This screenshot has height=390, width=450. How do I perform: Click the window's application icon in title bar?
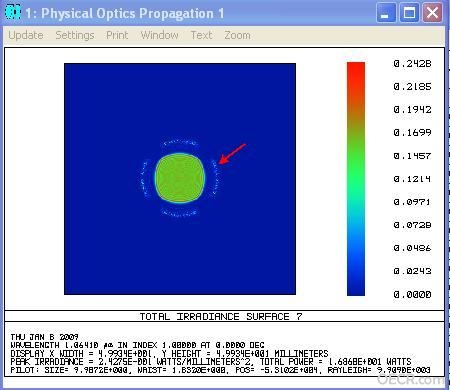click(x=13, y=12)
